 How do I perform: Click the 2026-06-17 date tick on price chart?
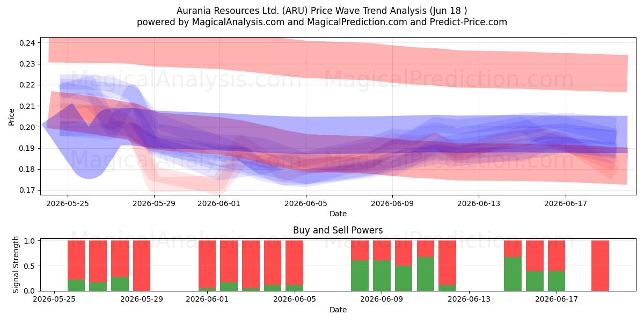coord(566,203)
